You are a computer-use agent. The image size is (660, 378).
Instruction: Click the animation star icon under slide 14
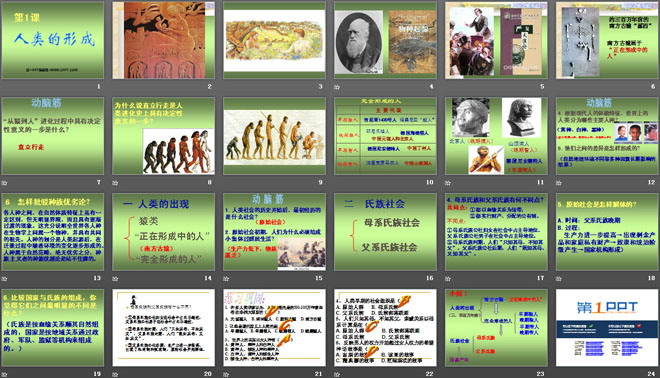115,279
